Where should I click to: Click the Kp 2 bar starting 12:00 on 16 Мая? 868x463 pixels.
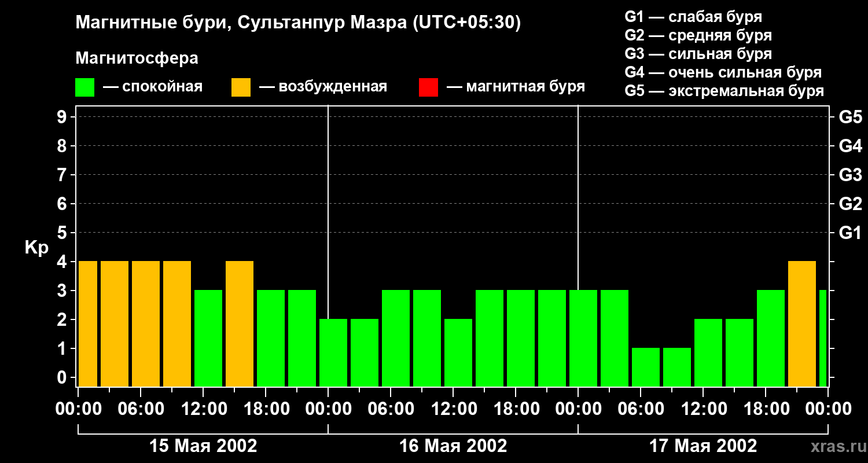pos(458,352)
